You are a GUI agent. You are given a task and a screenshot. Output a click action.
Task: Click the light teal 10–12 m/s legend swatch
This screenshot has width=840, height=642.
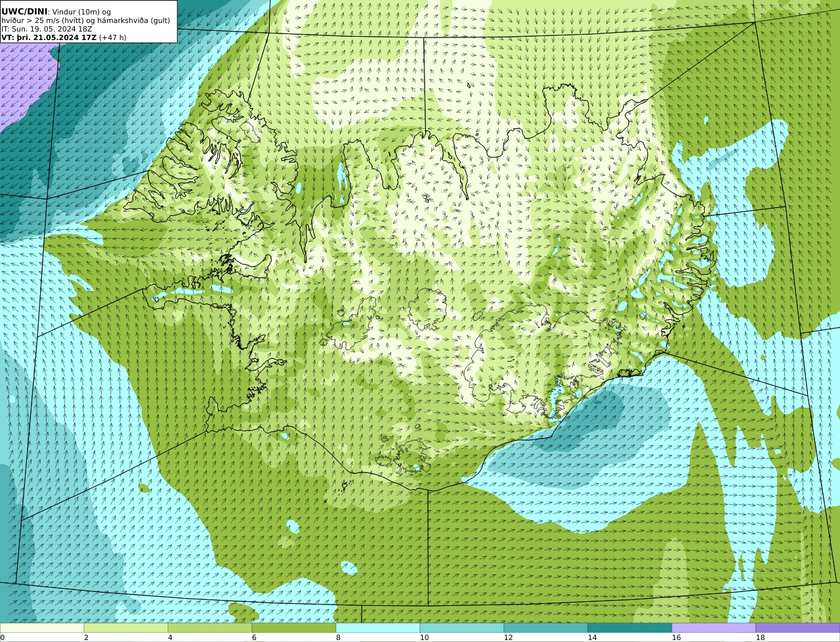(462, 628)
